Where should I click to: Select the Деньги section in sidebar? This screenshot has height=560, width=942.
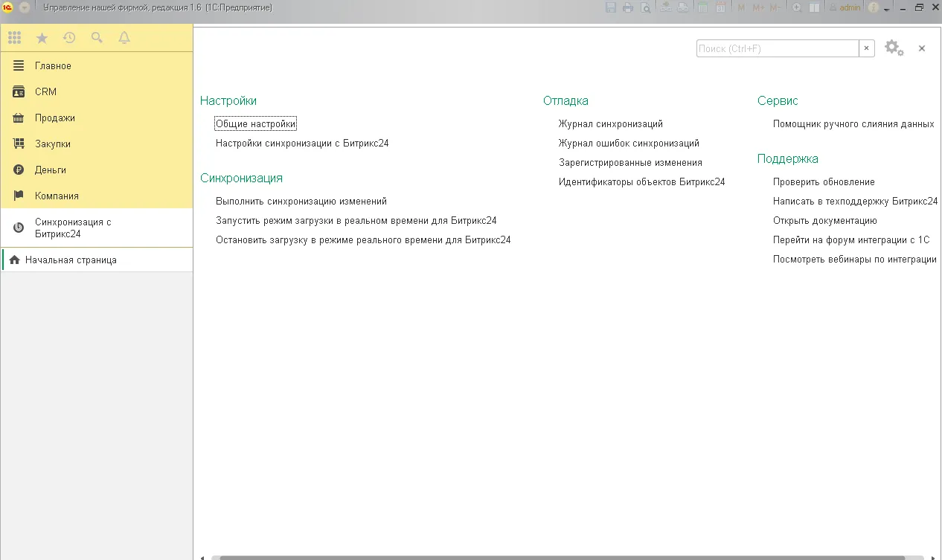50,170
